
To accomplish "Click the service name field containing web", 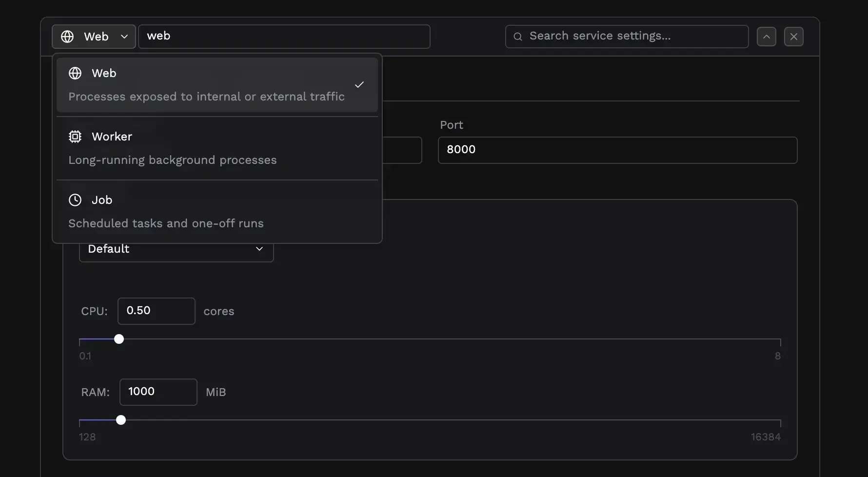I will tap(284, 36).
